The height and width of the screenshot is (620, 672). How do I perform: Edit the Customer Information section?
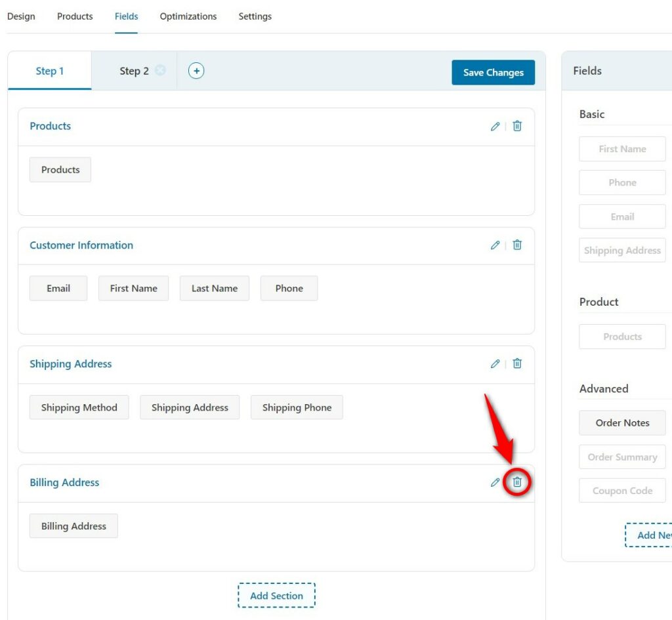point(495,245)
